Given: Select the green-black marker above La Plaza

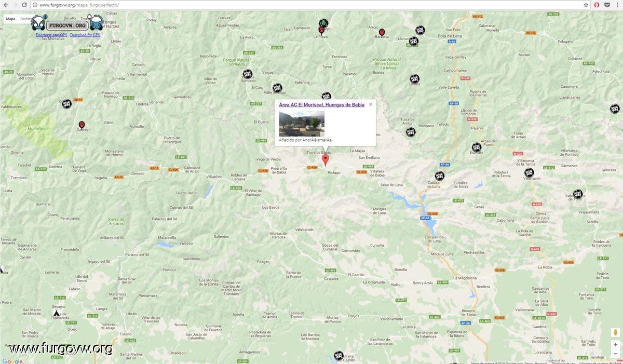Looking at the screenshot, I should pos(324,23).
